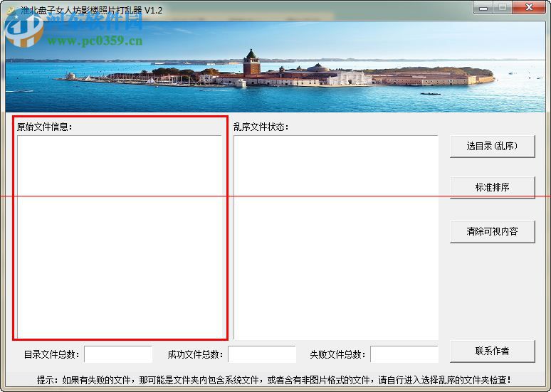551x392 pixels.
Task: Click the 提示 hint text at bottom
Action: [x=274, y=380]
